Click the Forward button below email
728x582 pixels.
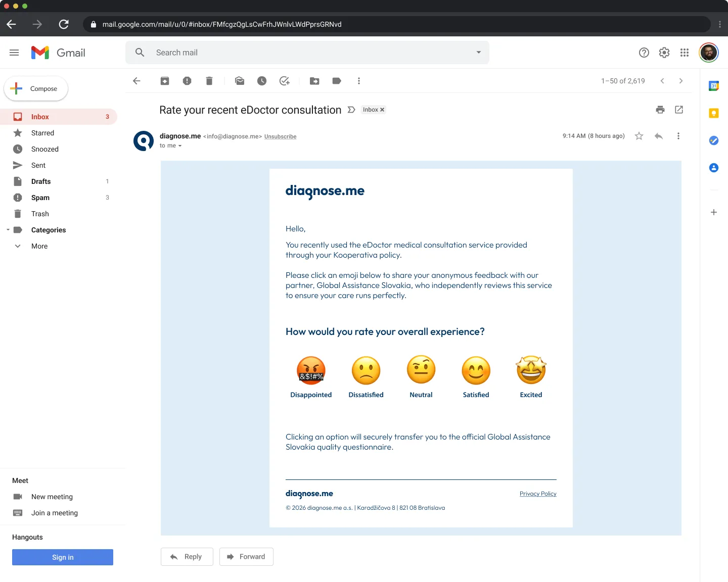(246, 557)
